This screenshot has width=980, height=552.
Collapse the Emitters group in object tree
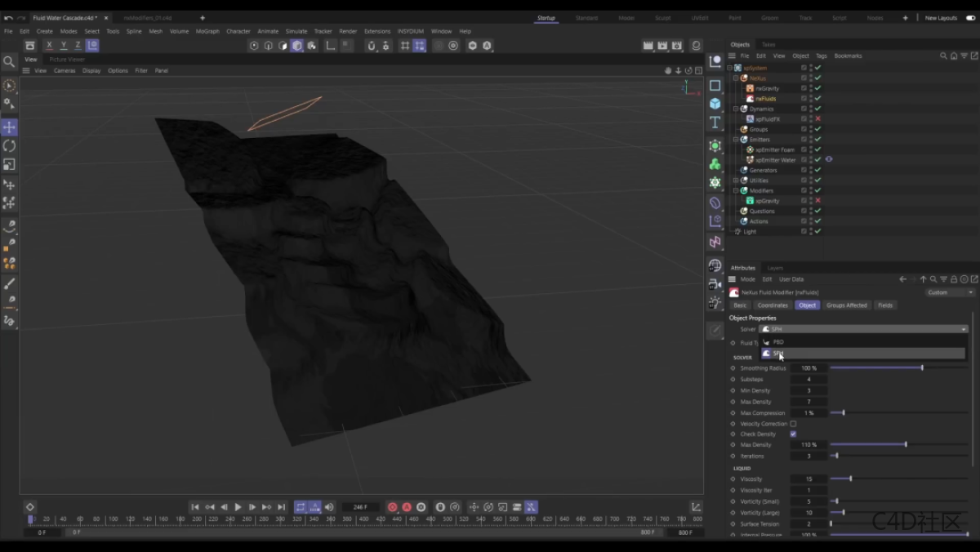coord(735,140)
